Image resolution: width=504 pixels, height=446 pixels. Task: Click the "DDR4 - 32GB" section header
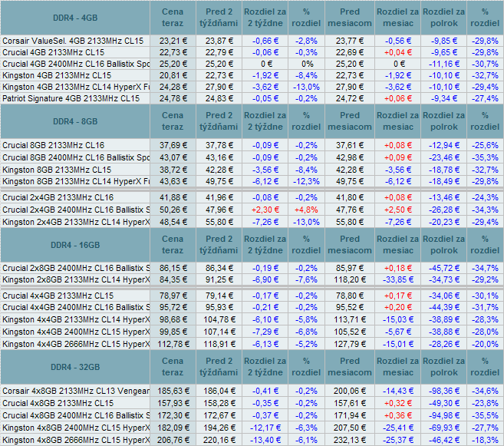75,367
